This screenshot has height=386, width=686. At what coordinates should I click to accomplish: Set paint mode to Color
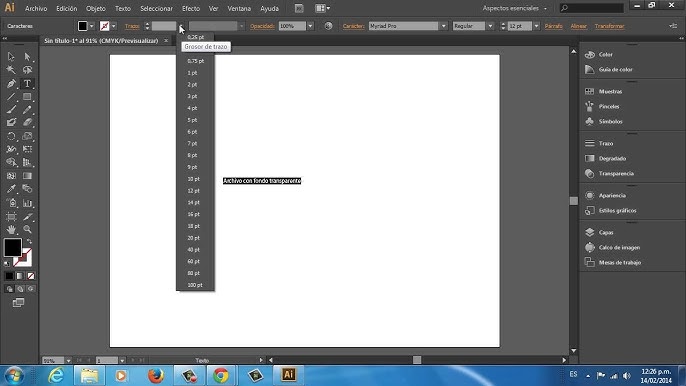(9, 276)
